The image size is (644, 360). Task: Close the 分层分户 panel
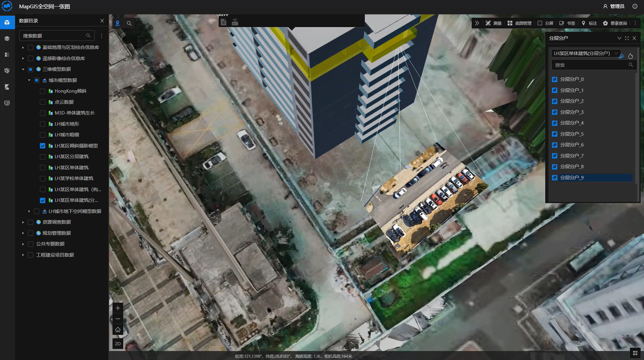634,38
